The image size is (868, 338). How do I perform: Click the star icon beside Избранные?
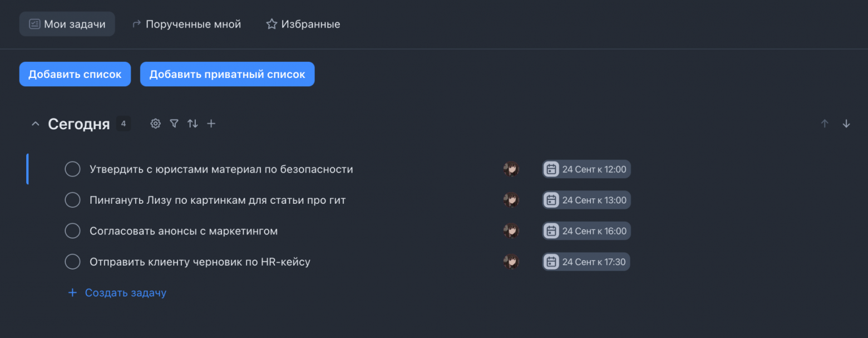click(x=271, y=23)
